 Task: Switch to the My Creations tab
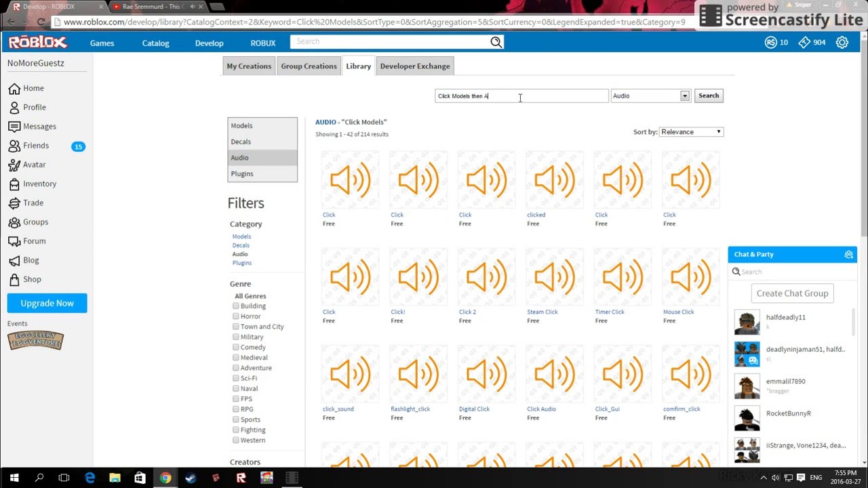249,66
